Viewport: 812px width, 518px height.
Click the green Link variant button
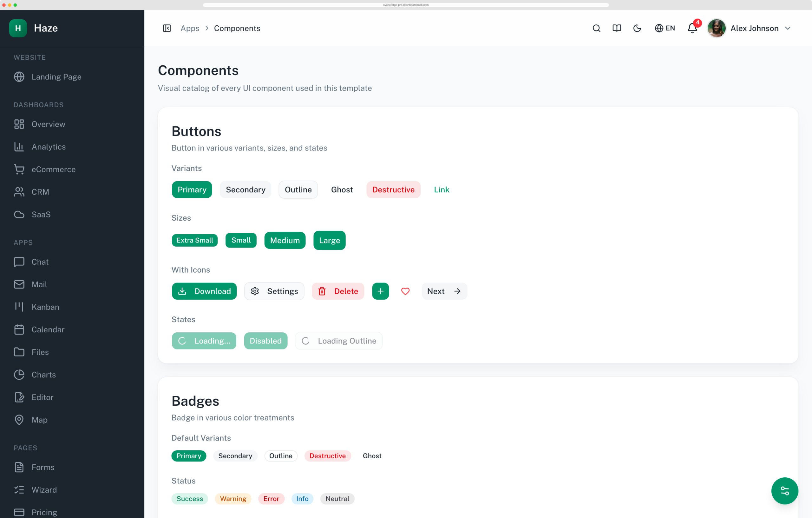442,190
